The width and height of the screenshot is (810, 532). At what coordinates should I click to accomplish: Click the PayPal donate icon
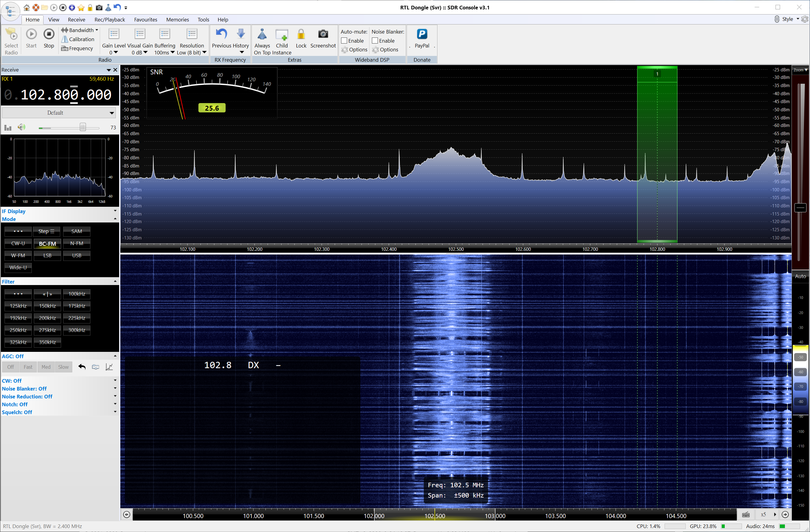point(422,34)
